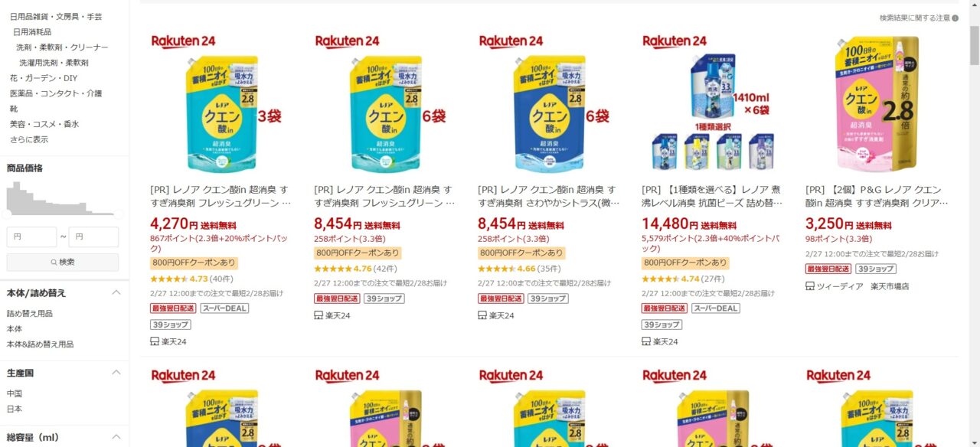Click the price distribution histogram slider

click(x=63, y=199)
